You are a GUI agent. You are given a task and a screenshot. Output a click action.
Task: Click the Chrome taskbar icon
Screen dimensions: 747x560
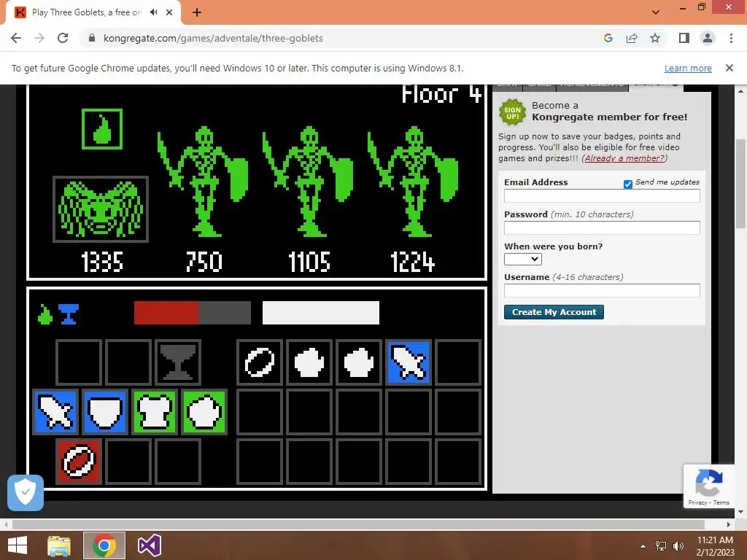104,545
